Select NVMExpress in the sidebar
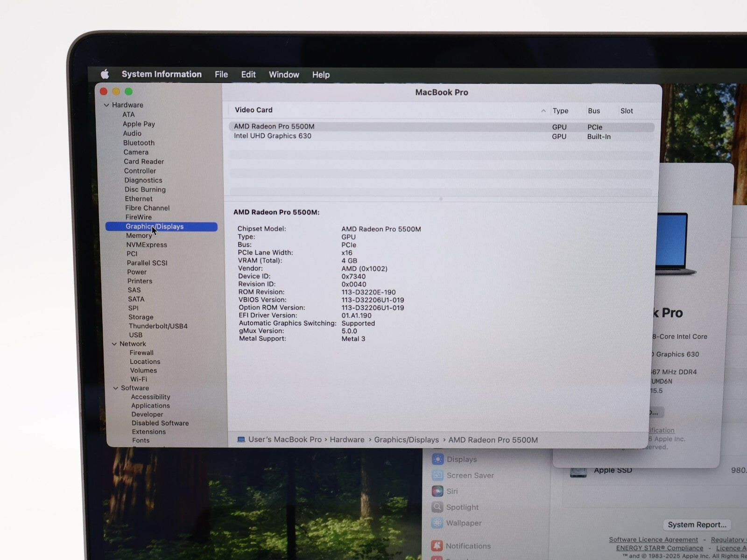The image size is (747, 560). 147,245
